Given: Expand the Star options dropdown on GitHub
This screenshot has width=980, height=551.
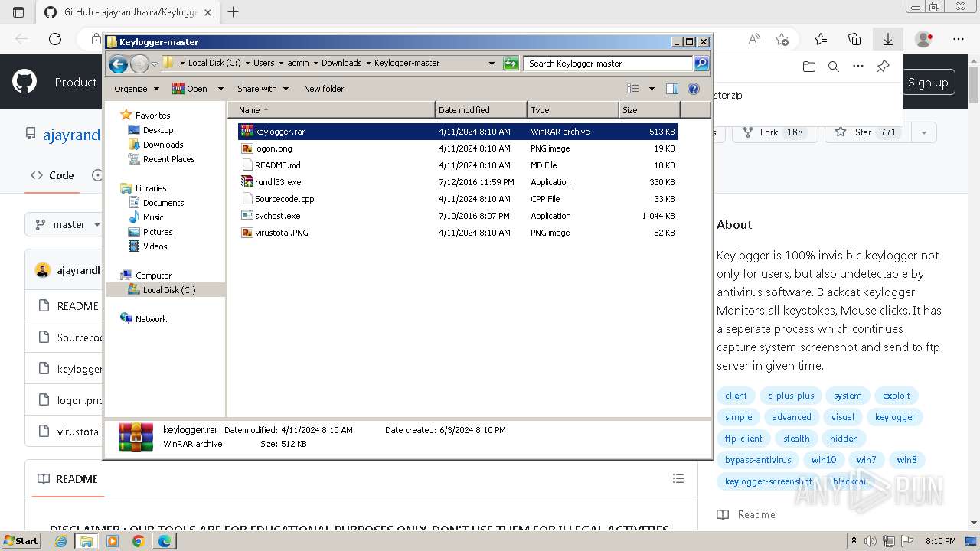Looking at the screenshot, I should pyautogui.click(x=924, y=132).
